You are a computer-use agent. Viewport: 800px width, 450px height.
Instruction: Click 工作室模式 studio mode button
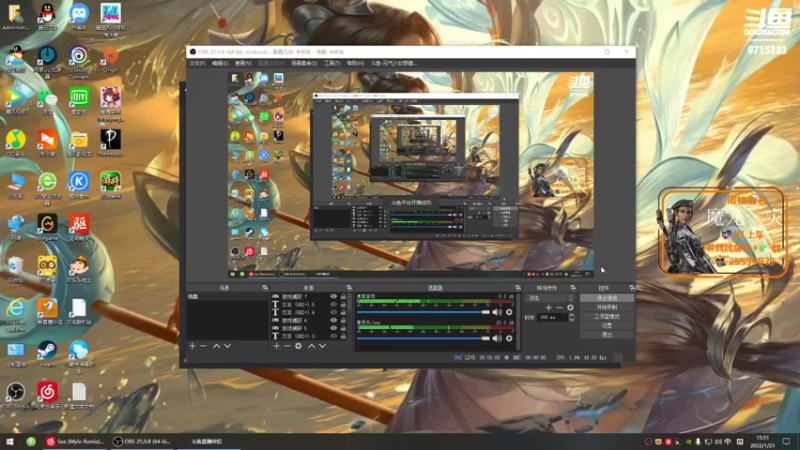[x=607, y=316]
